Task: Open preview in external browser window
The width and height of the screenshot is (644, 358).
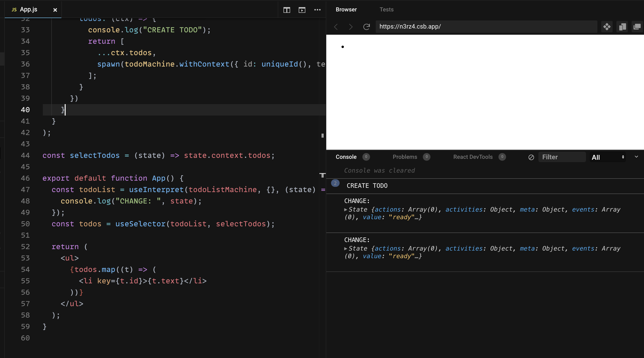Action: click(x=637, y=27)
